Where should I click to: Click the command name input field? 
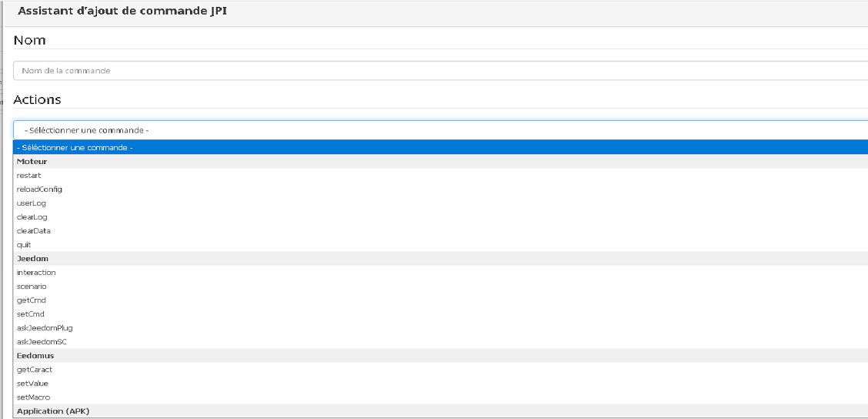tap(439, 71)
